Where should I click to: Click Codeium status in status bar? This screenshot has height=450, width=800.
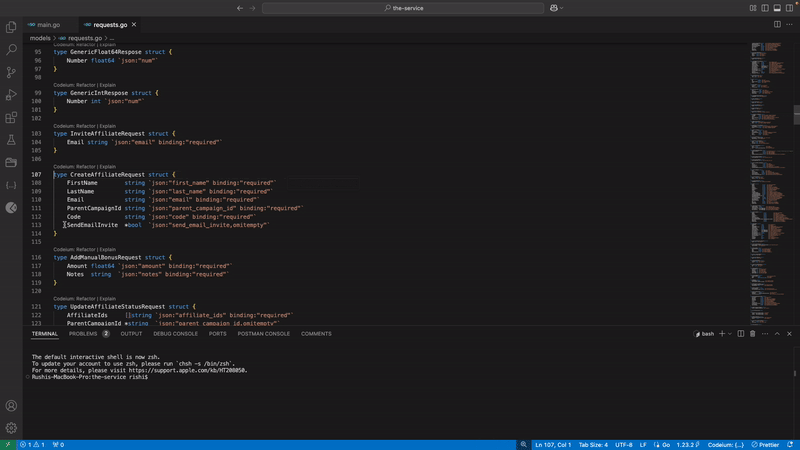[x=726, y=445]
